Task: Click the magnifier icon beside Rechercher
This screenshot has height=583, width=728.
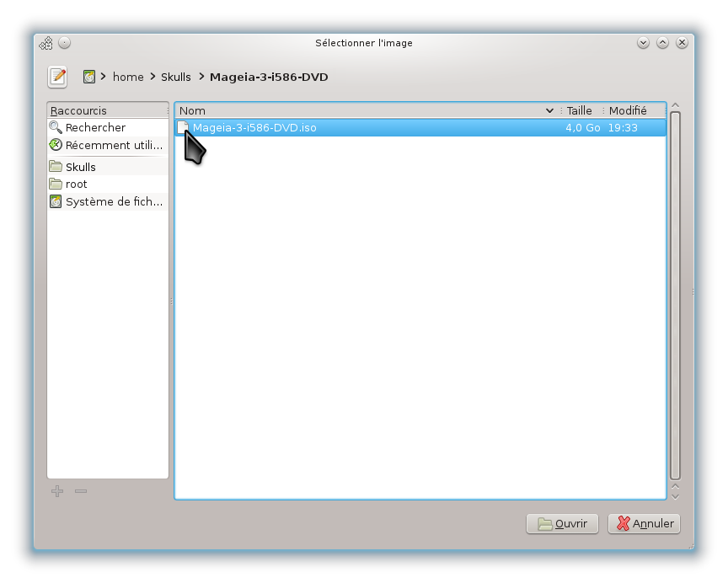Action: 56,127
